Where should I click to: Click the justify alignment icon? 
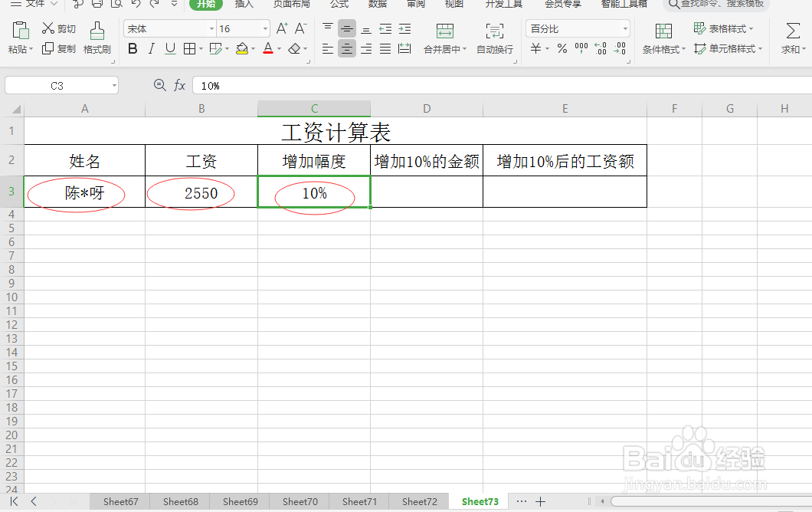tap(385, 49)
